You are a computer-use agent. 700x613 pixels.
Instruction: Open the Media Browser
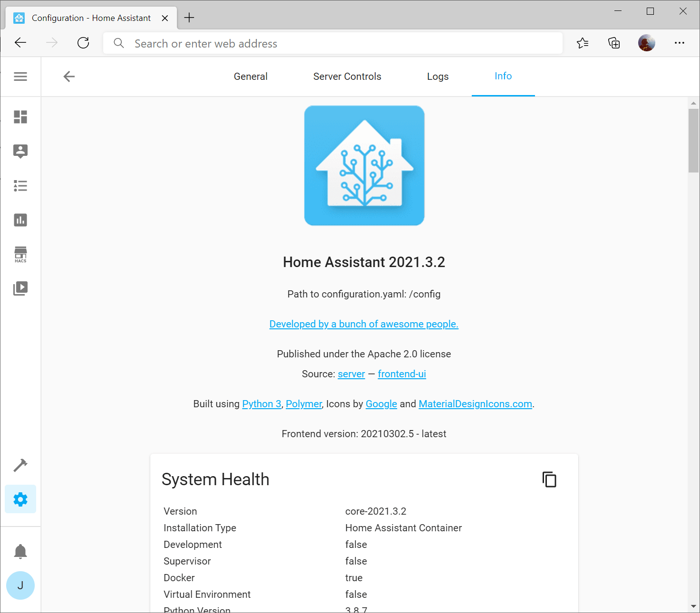[20, 288]
